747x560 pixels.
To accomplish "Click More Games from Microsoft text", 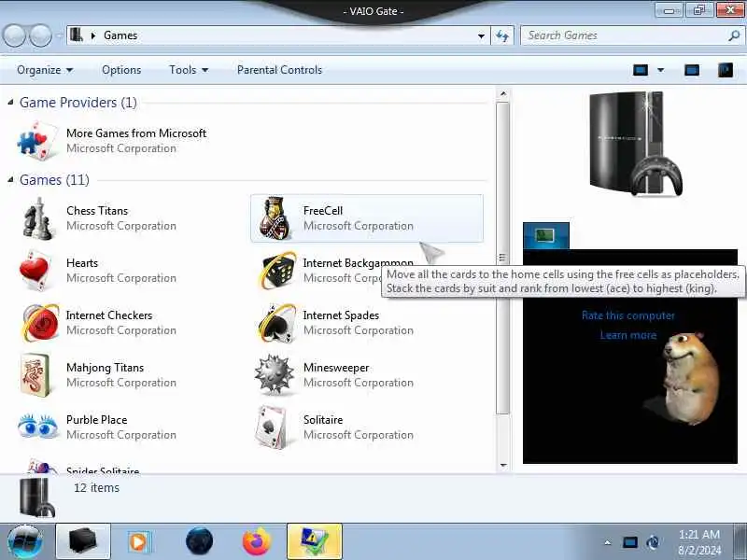I will pos(136,133).
